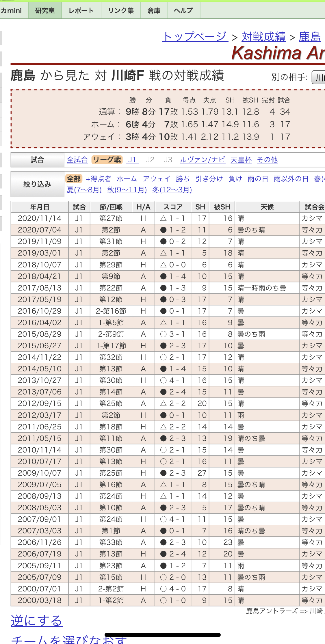
Task: Select the 全部 narrowing filter
Action: point(74,179)
